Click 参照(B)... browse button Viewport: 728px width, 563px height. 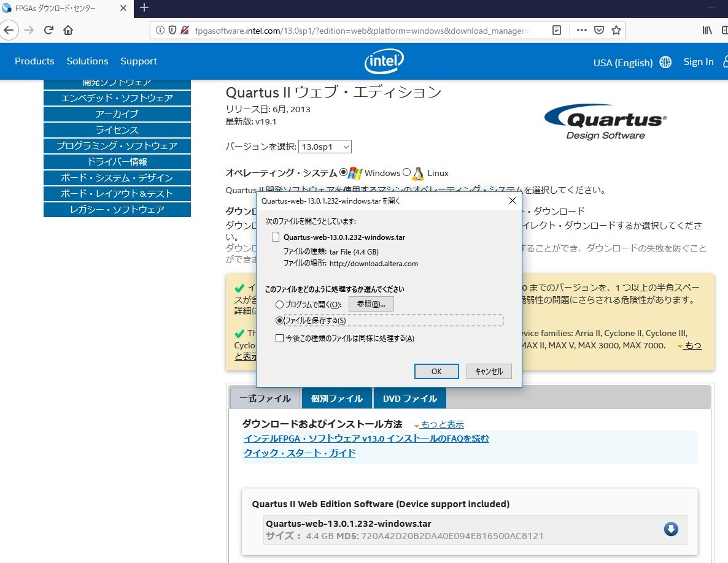(371, 304)
